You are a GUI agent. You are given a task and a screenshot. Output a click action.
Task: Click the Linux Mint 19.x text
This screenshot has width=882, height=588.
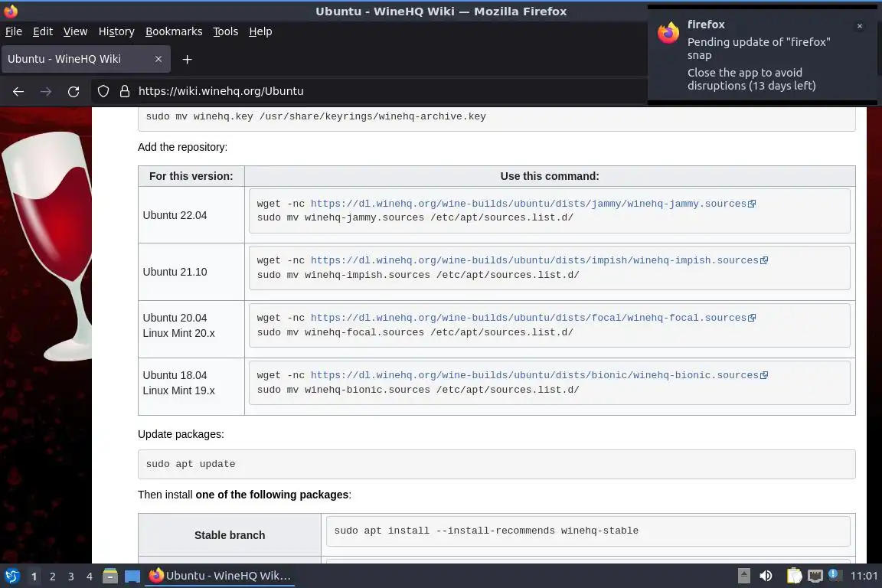point(179,390)
